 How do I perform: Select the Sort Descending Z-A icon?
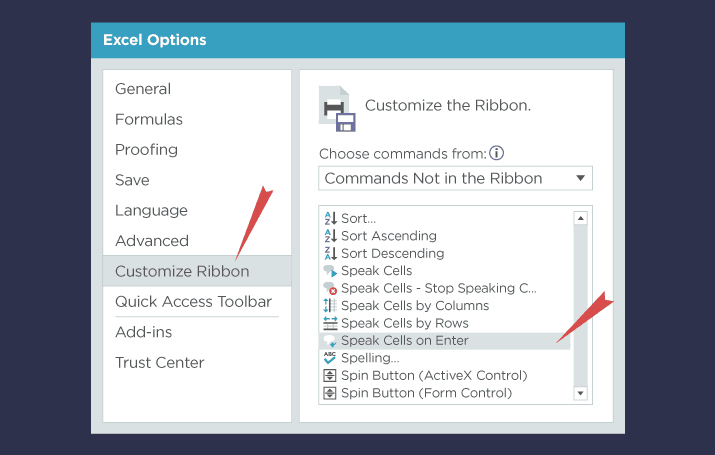[x=330, y=253]
